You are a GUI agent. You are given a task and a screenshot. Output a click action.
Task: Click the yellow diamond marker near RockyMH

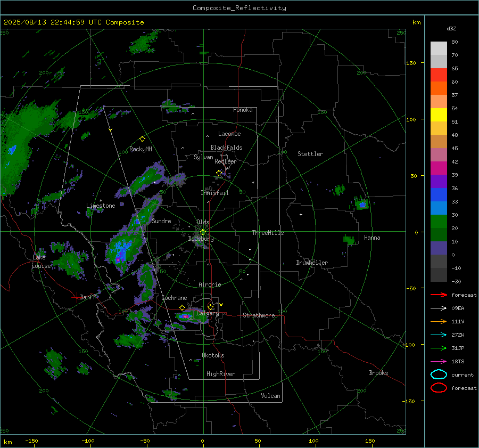pyautogui.click(x=142, y=139)
